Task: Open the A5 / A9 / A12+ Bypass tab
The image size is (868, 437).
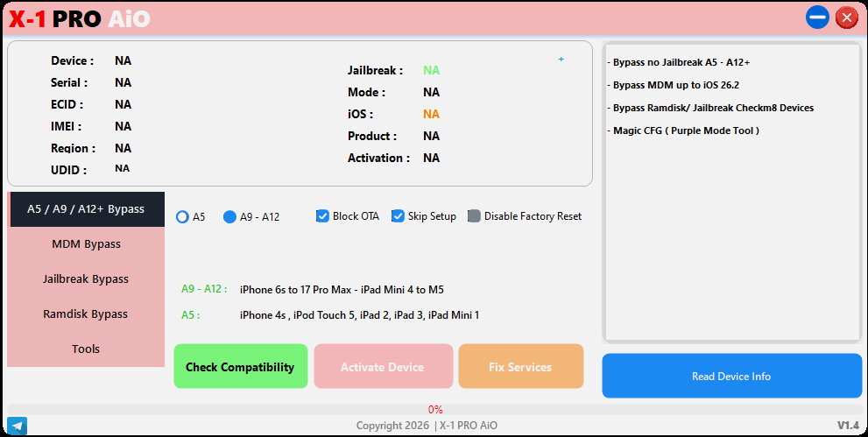Action: (x=86, y=209)
